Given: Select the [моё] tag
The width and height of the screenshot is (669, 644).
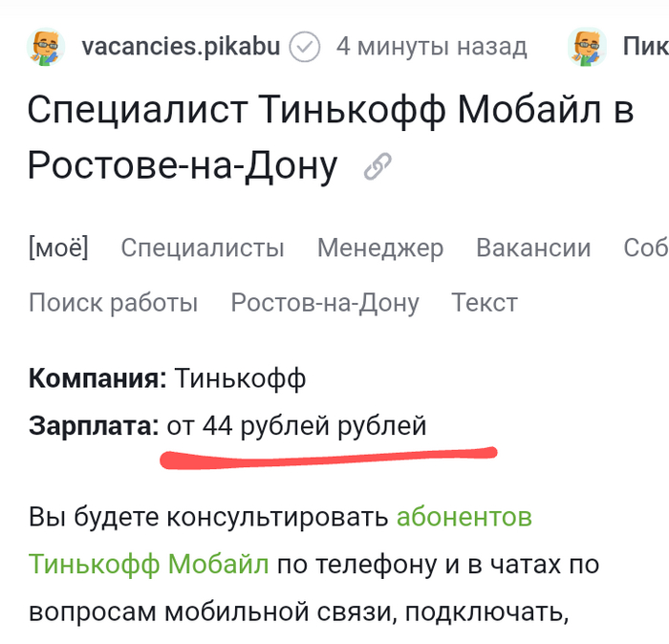Looking at the screenshot, I should coord(58,248).
